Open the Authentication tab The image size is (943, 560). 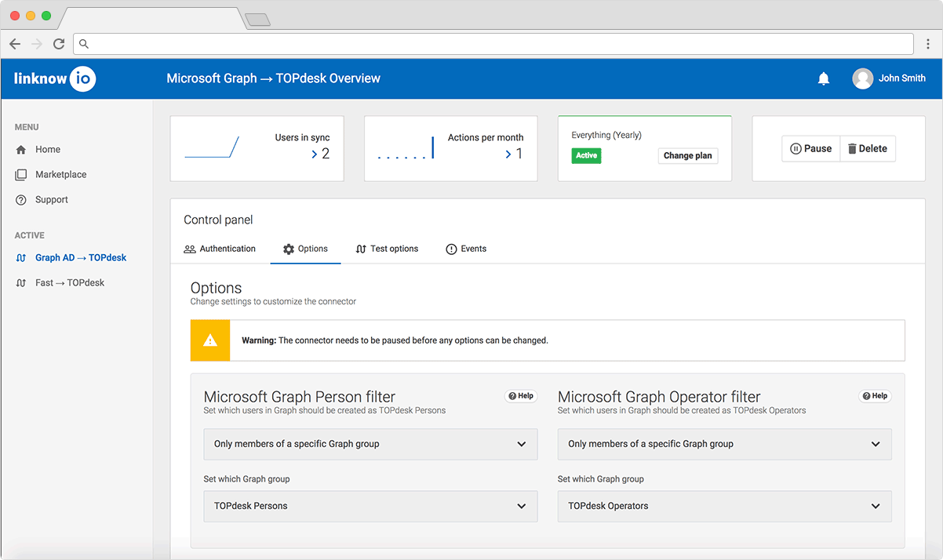click(x=220, y=249)
